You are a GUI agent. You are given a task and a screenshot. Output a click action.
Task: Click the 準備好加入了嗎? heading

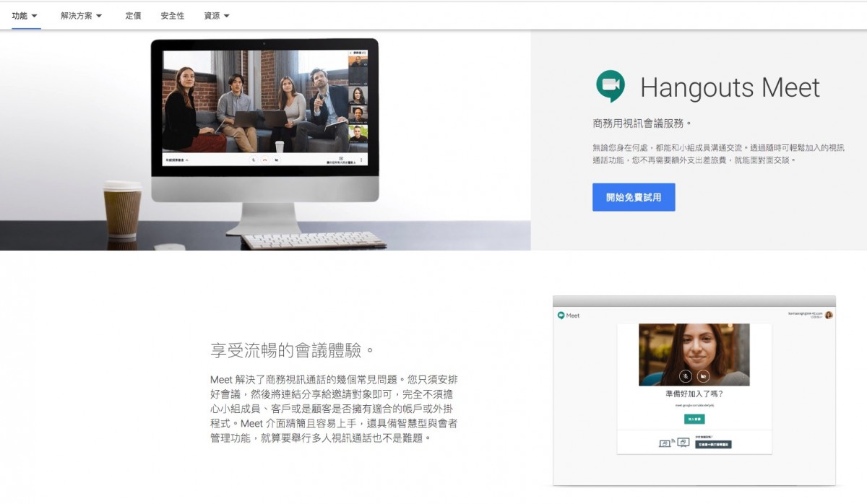coord(694,394)
